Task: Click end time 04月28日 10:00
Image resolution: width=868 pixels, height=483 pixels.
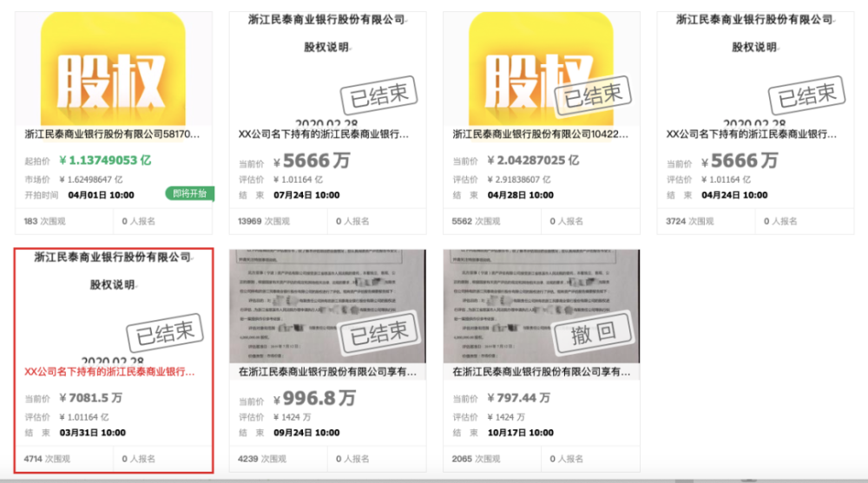Action: 520,195
